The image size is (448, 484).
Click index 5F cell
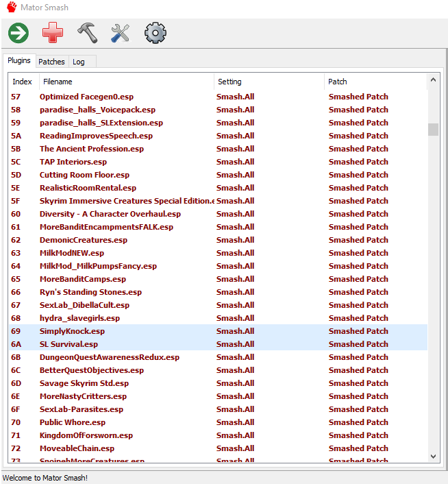tap(16, 201)
